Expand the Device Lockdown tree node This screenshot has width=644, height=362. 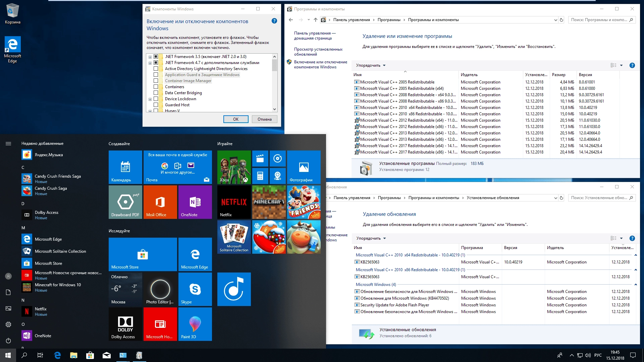(x=150, y=99)
